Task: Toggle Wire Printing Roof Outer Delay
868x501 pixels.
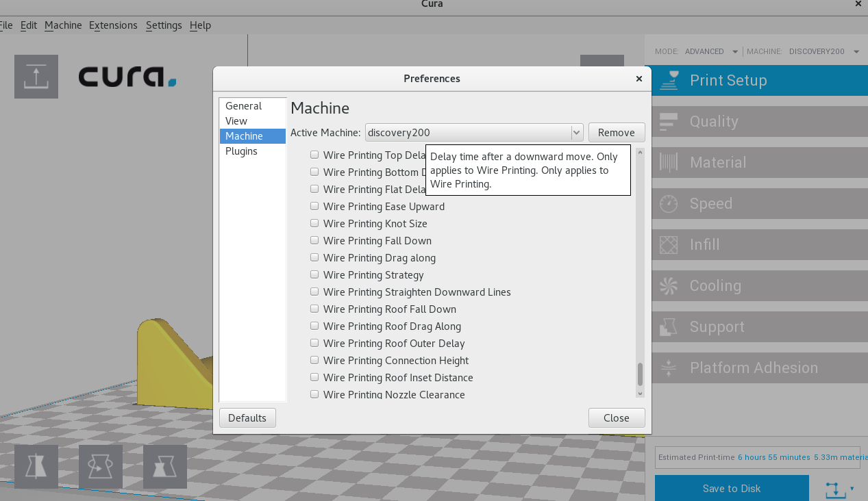Action: [x=314, y=343]
